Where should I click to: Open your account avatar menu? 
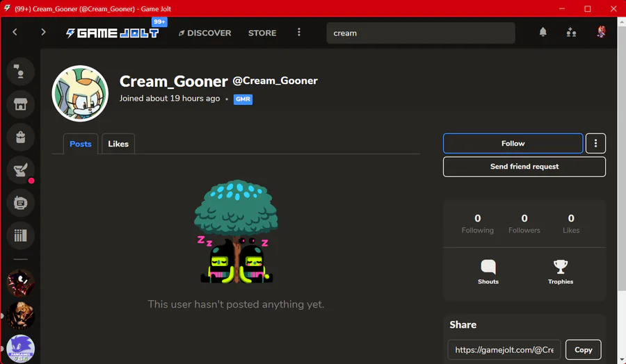[601, 32]
